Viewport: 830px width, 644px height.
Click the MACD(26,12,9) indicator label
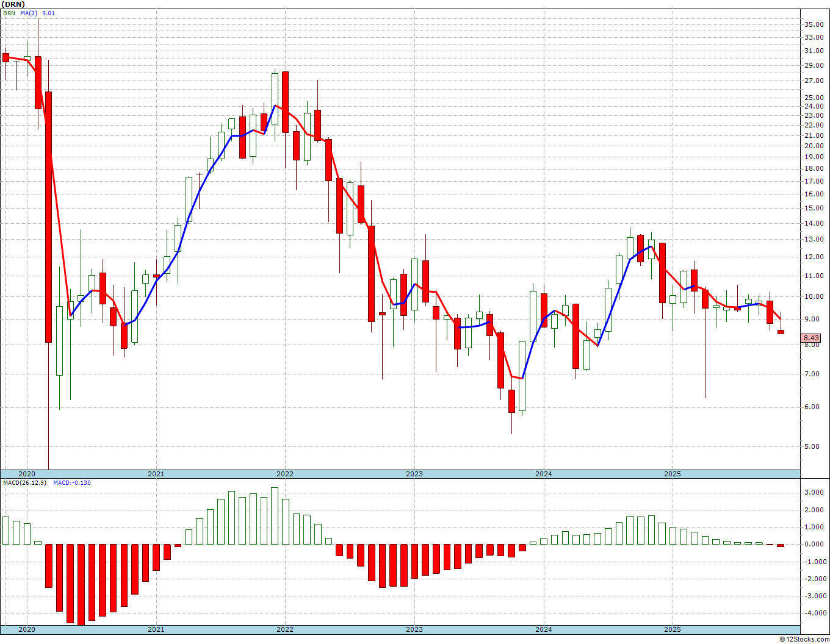[24, 483]
